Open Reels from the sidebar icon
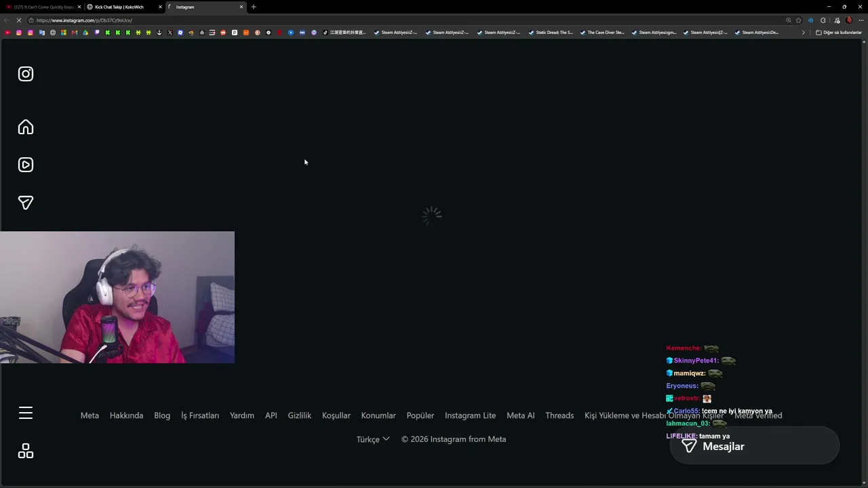Image resolution: width=868 pixels, height=488 pixels. (26, 165)
